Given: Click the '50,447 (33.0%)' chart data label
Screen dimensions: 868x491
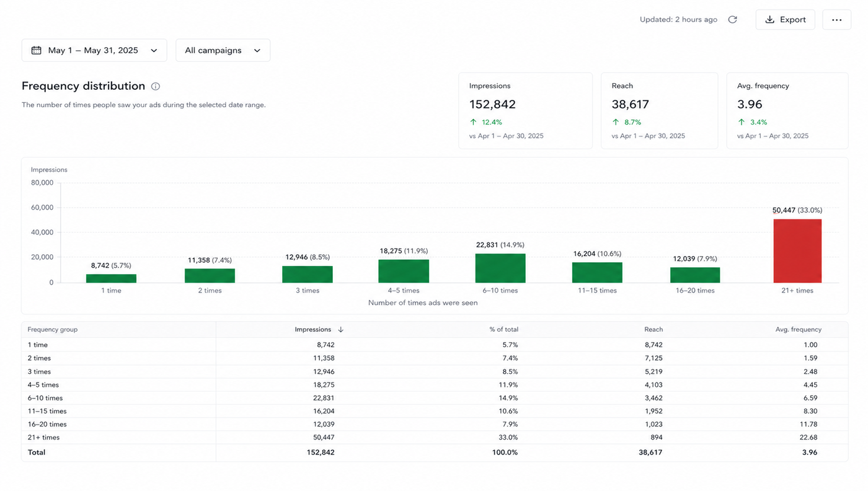Looking at the screenshot, I should (797, 210).
